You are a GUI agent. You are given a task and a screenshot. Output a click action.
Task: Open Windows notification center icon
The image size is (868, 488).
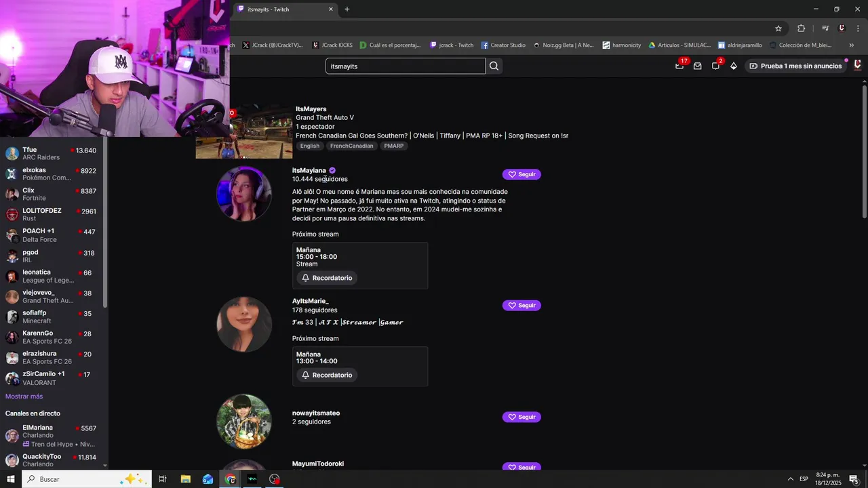coord(854,479)
